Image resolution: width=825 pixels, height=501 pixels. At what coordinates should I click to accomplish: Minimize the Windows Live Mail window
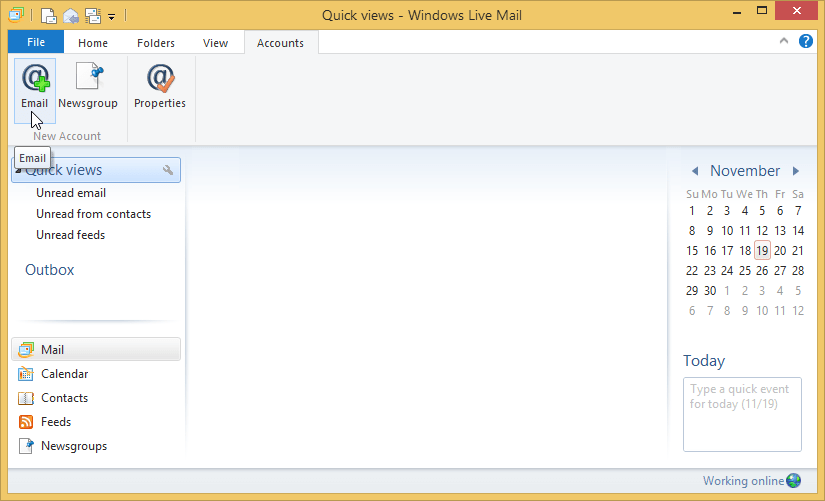737,12
